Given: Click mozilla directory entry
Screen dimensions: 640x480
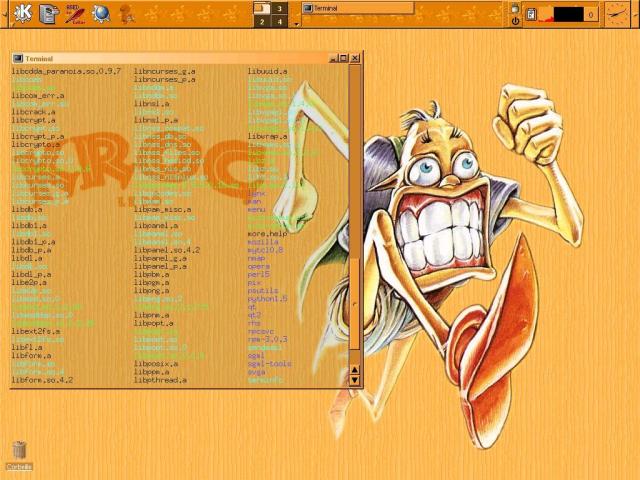Looking at the screenshot, I should point(263,242).
